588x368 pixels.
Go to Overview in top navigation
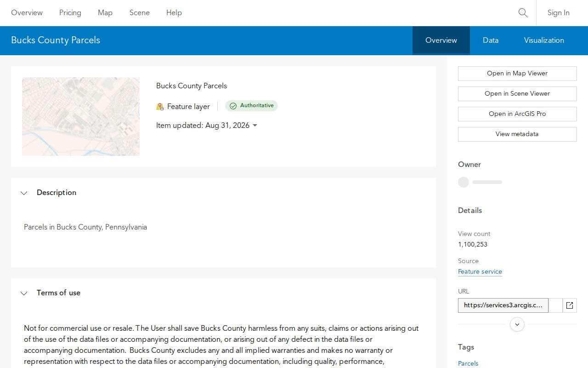27,13
